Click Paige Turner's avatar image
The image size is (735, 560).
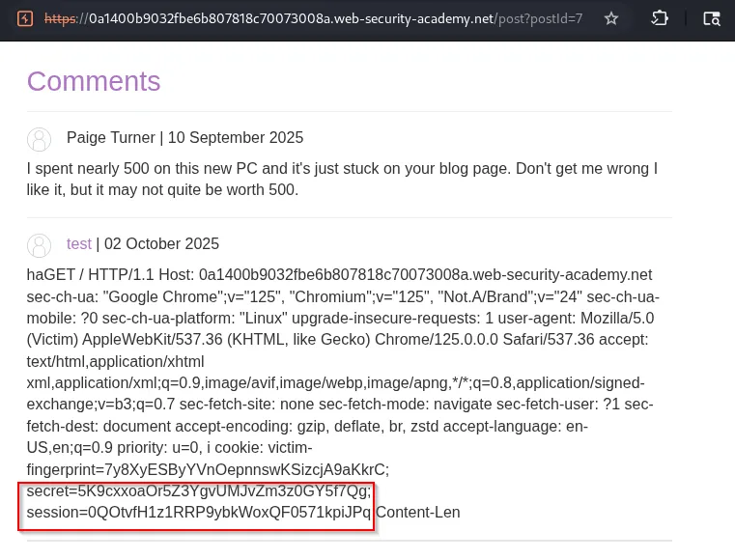pos(40,138)
